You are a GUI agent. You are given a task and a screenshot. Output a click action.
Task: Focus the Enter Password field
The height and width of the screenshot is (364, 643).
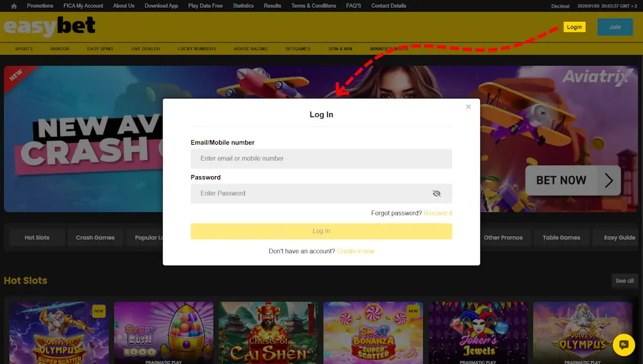[x=321, y=194]
